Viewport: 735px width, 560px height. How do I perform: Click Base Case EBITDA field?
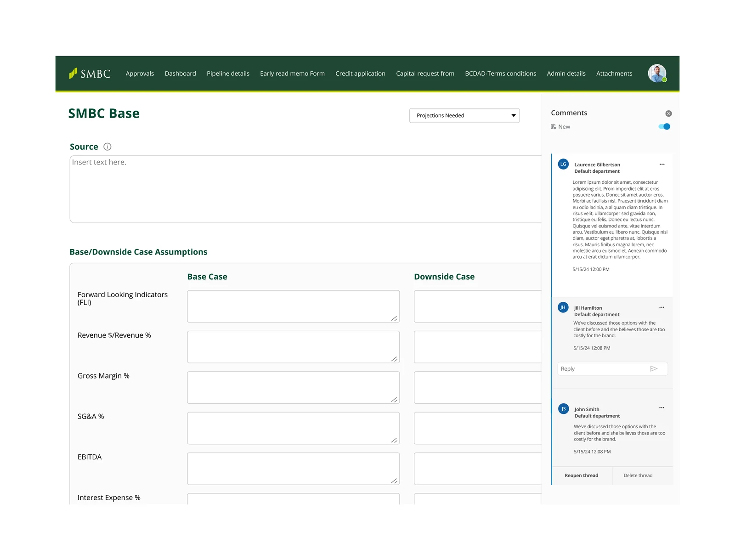tap(293, 469)
